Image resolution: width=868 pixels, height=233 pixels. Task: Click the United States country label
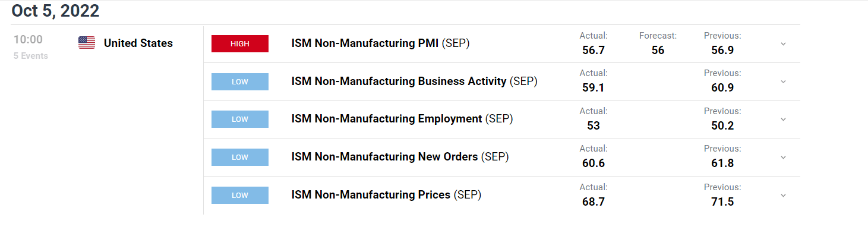138,43
